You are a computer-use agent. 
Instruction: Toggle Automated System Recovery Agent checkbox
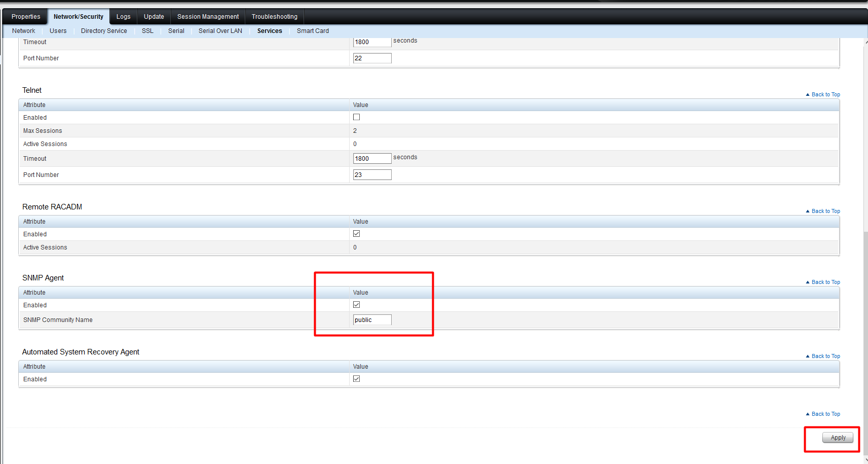tap(357, 379)
